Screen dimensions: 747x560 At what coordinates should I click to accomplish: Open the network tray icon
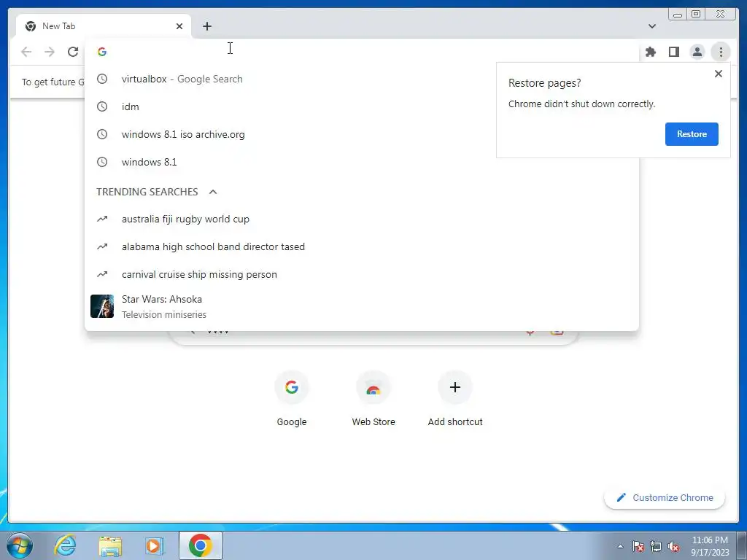656,546
